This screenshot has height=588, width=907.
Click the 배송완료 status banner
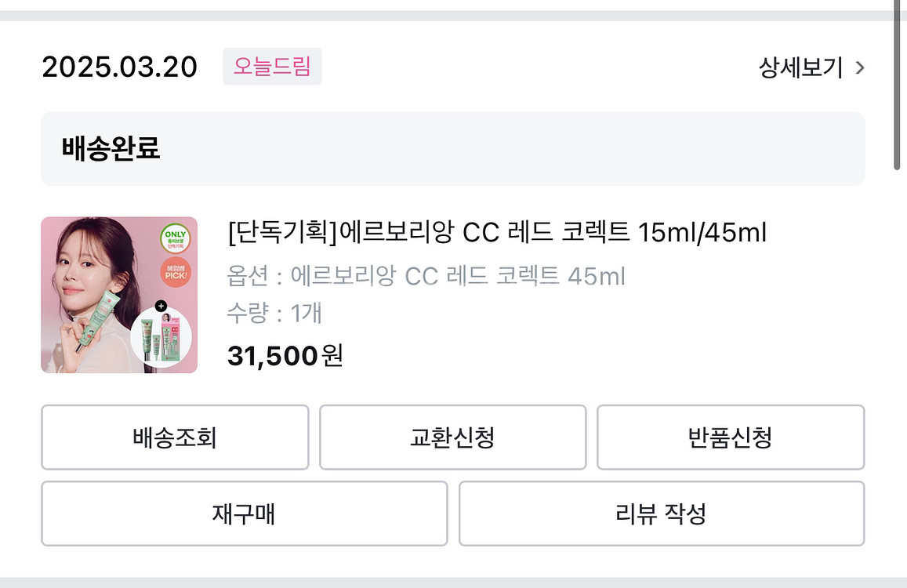[452, 148]
